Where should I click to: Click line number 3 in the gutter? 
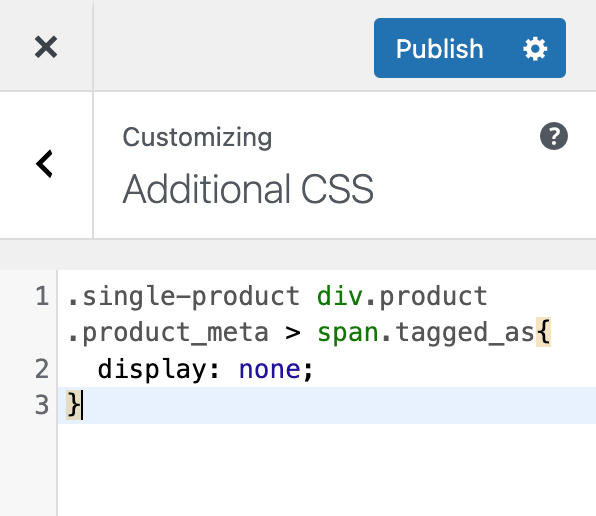pos(42,405)
